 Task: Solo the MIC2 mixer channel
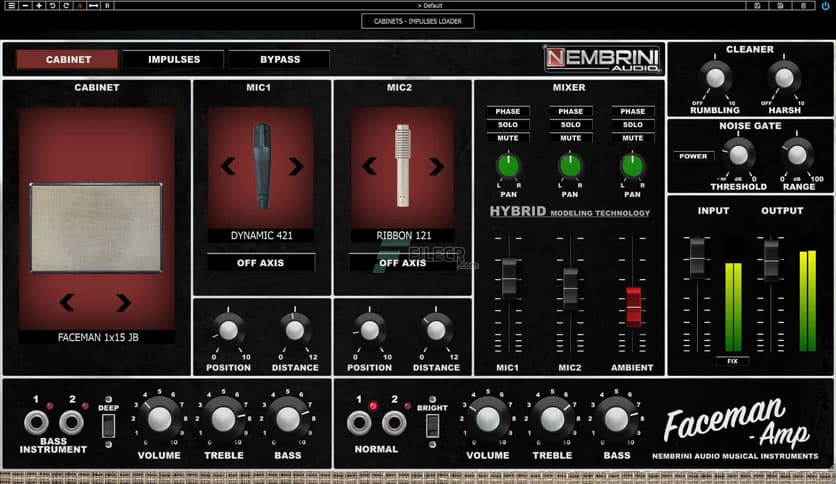point(570,125)
